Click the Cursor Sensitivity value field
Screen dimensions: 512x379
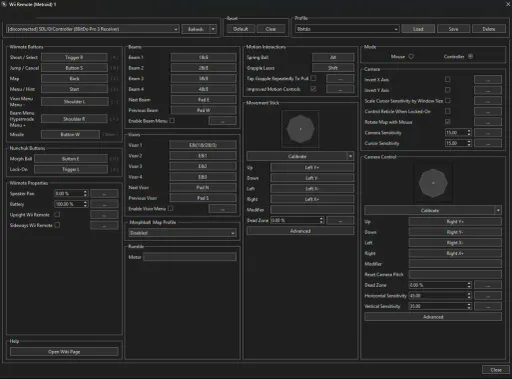(458, 143)
